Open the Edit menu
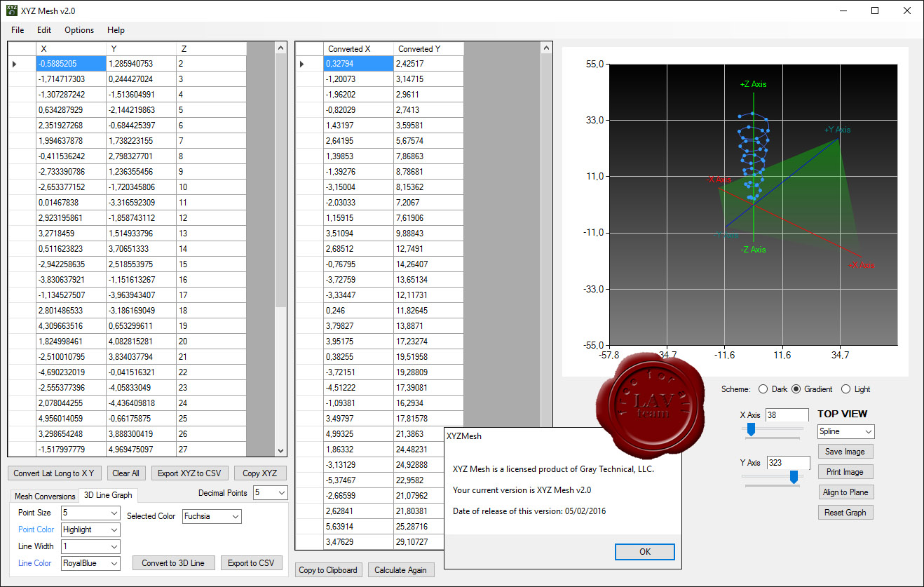Viewport: 924px width, 587px height. (44, 30)
